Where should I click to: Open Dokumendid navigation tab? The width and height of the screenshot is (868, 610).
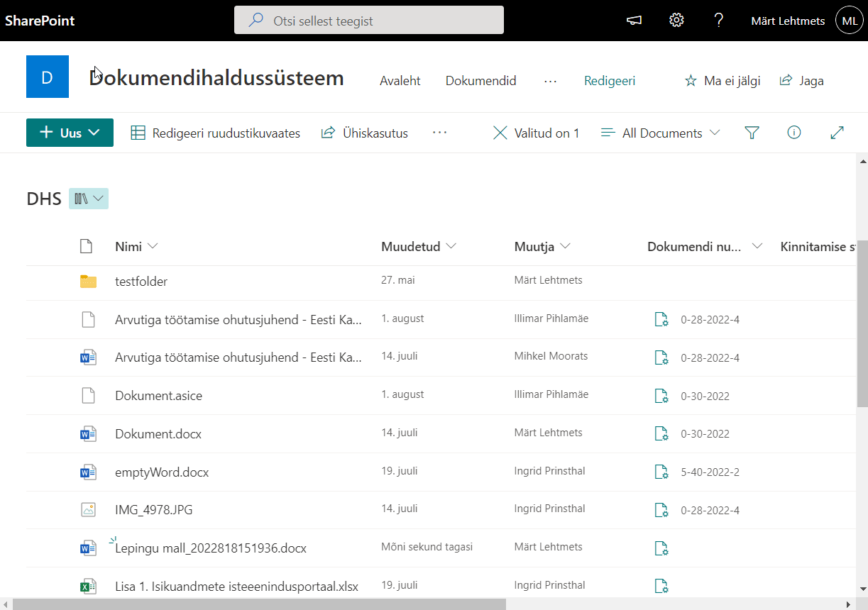tap(480, 81)
